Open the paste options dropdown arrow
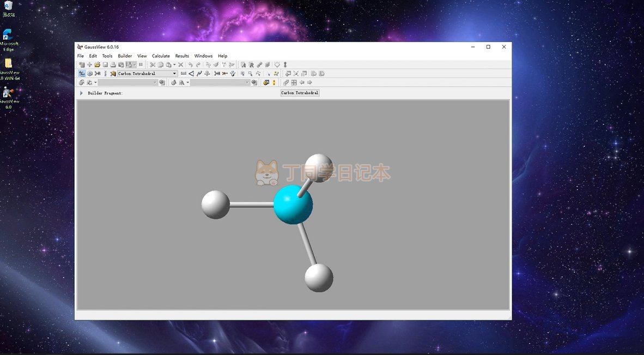This screenshot has width=644, height=355. 174,65
